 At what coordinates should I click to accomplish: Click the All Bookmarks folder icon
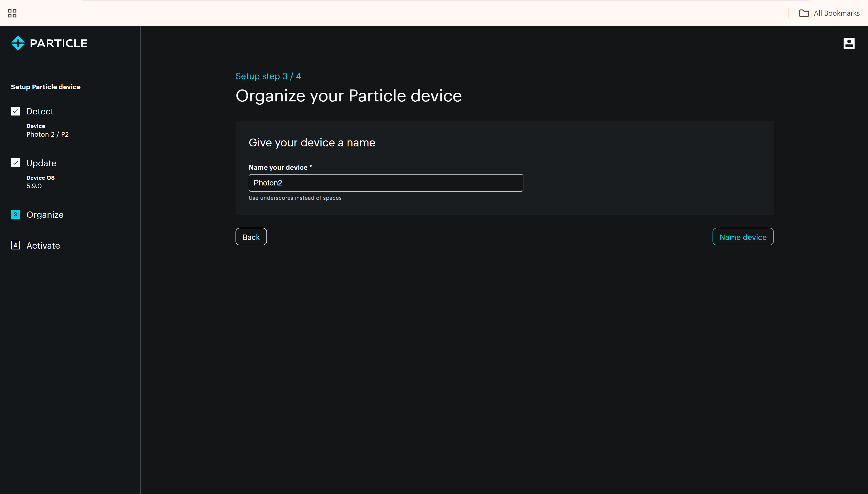pyautogui.click(x=803, y=13)
